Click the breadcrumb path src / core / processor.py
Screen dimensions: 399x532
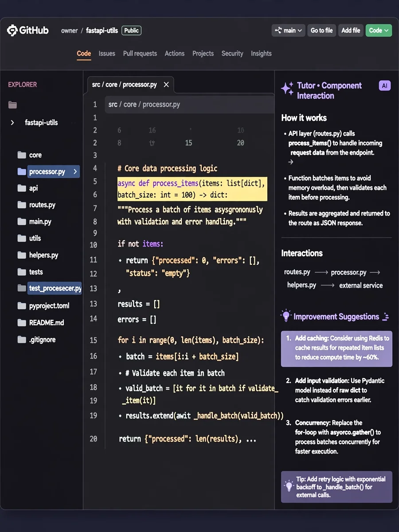click(145, 105)
